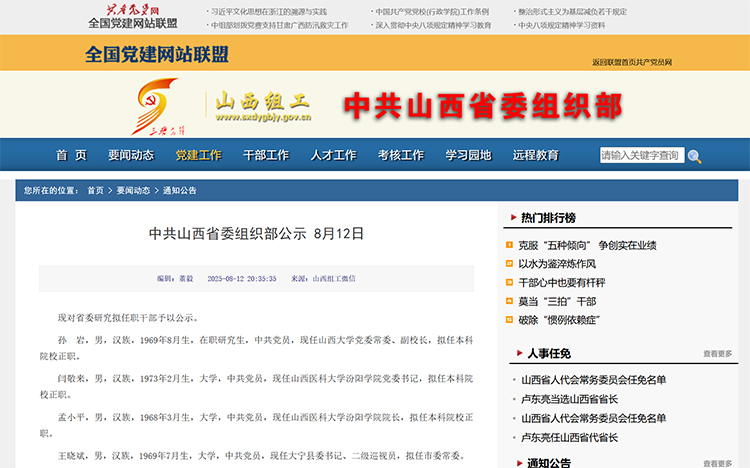
Task: Open the 远程教育 menu item
Action: tap(535, 155)
